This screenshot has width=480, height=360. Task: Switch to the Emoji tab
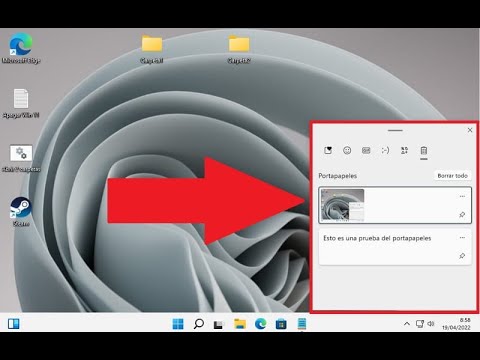coord(347,150)
